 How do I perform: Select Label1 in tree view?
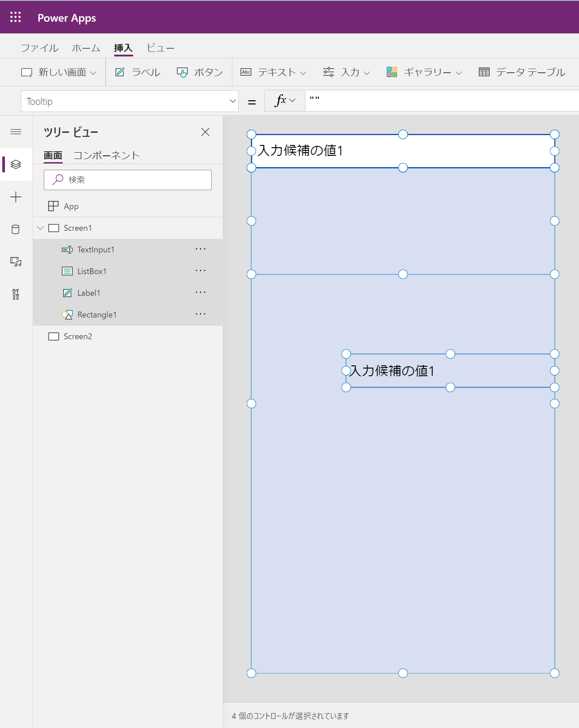tap(128, 293)
